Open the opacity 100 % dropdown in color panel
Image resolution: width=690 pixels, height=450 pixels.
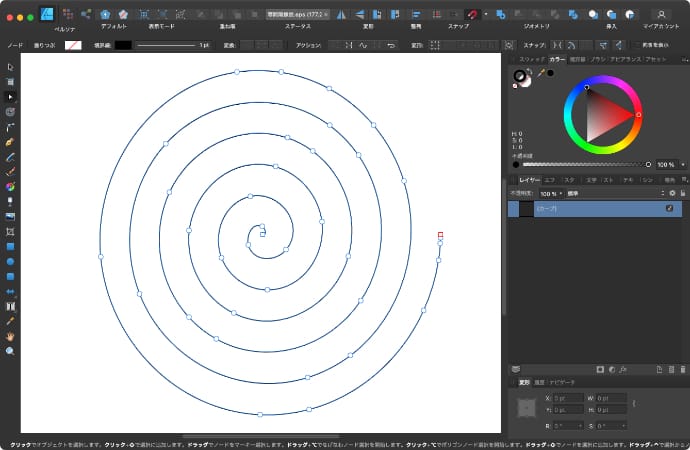coord(681,164)
